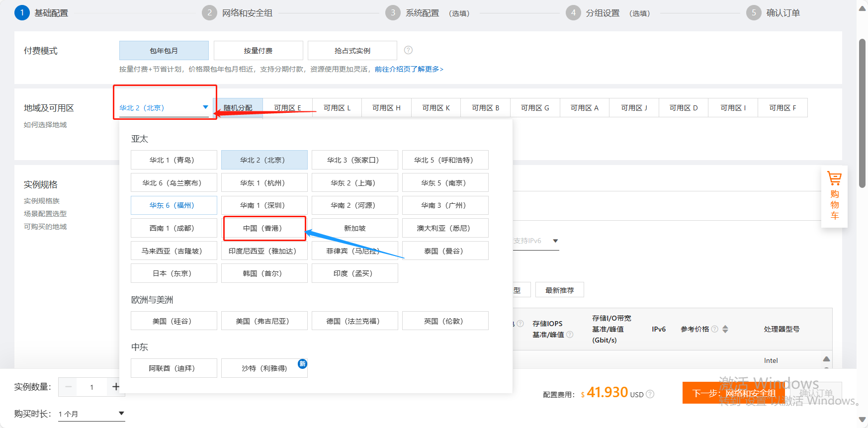Select region 沙特（利雅得）
This screenshot has width=868, height=428.
point(264,368)
